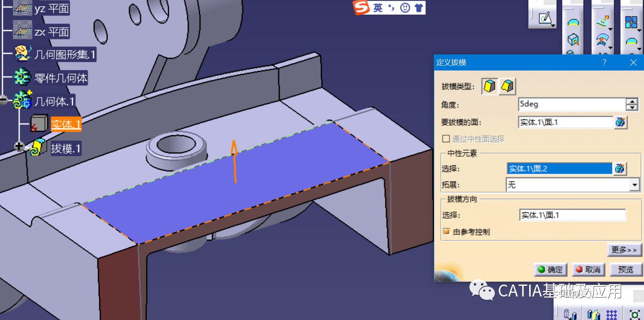Click the 拔模方向 选择 field
The height and width of the screenshot is (320, 644).
point(573,215)
